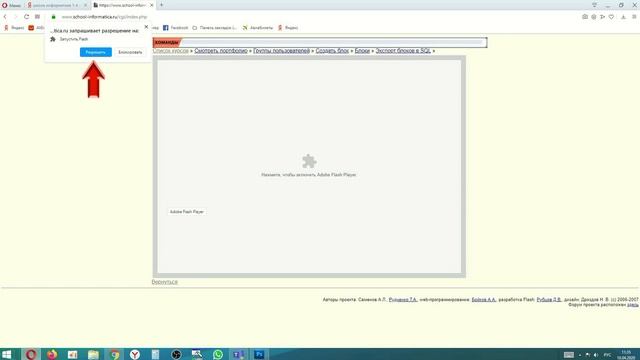Open the easy setup sliders icon
The height and width of the screenshot is (360, 640).
[634, 17]
